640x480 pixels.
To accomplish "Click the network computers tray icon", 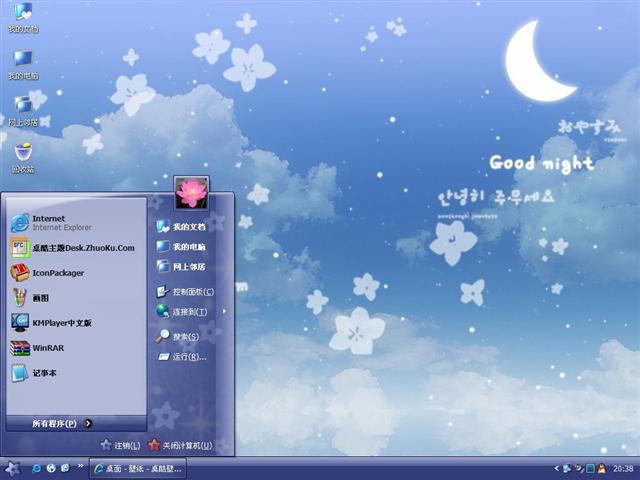I will 567,469.
